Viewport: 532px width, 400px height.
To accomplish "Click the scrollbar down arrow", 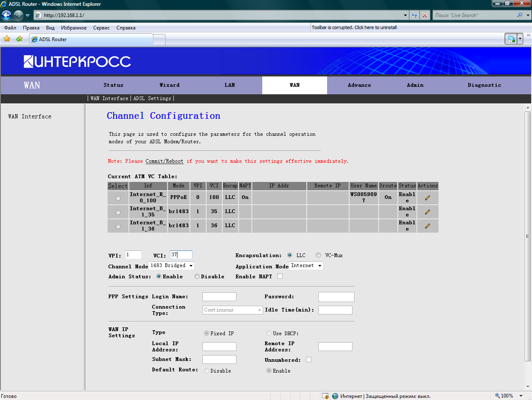I will [x=528, y=386].
